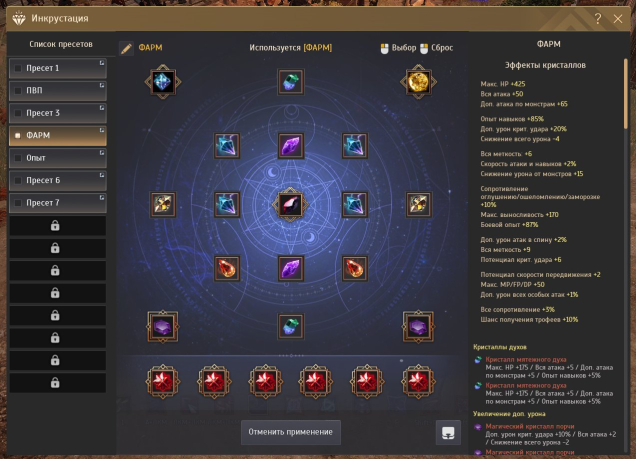Click the central black-pink crystal slot
This screenshot has width=636, height=459.
290,204
